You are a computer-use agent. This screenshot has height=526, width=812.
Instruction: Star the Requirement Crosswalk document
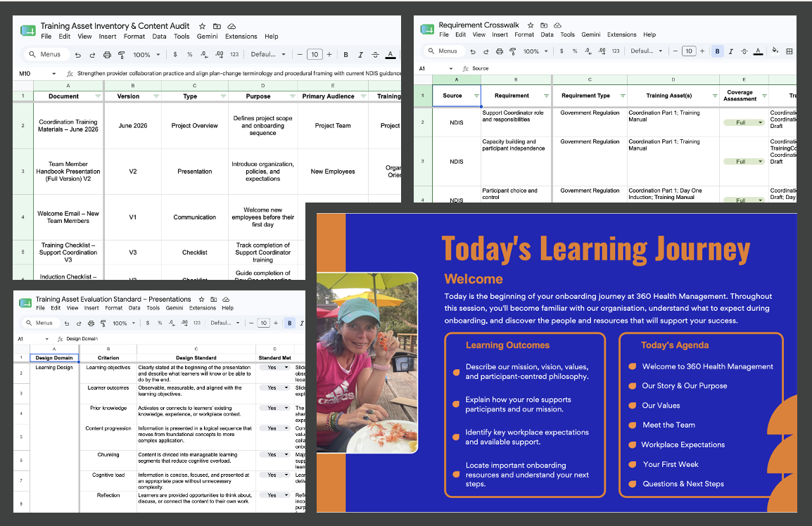[x=531, y=25]
